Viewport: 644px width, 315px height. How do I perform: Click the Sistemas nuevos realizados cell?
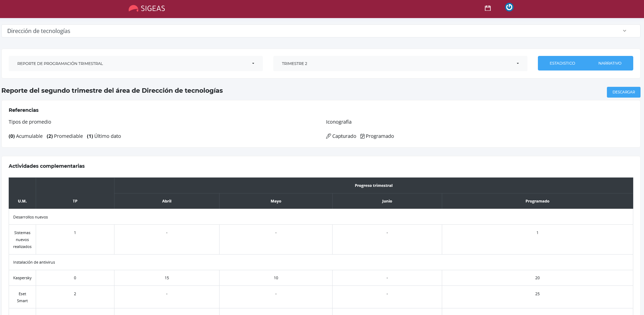(x=22, y=240)
